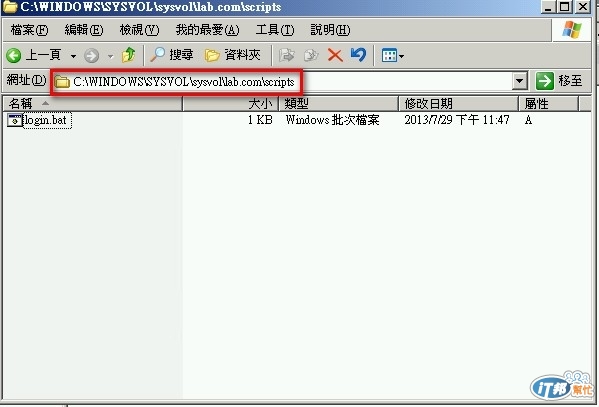599x407 pixels.
Task: Open the 搜尋 search pane
Action: tap(172, 55)
